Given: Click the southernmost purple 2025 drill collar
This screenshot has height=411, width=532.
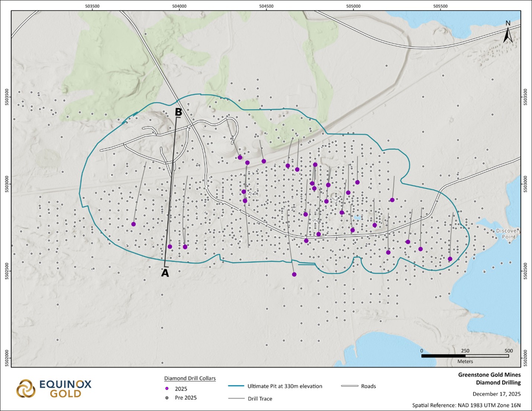Looking at the screenshot, I should [294, 274].
